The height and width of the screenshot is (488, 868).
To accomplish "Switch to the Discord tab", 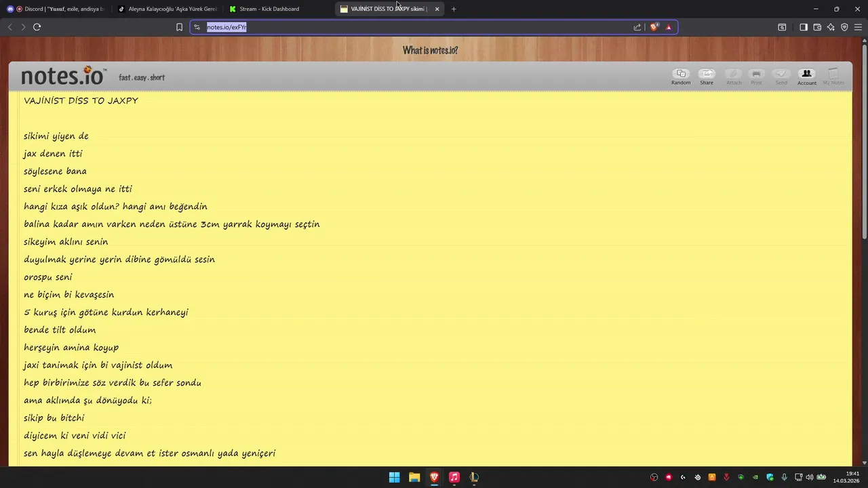I will point(56,9).
